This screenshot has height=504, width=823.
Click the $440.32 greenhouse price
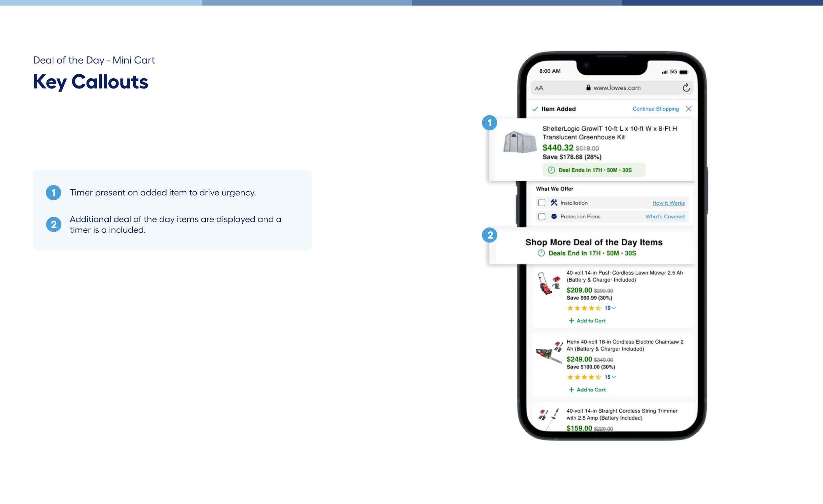click(557, 147)
